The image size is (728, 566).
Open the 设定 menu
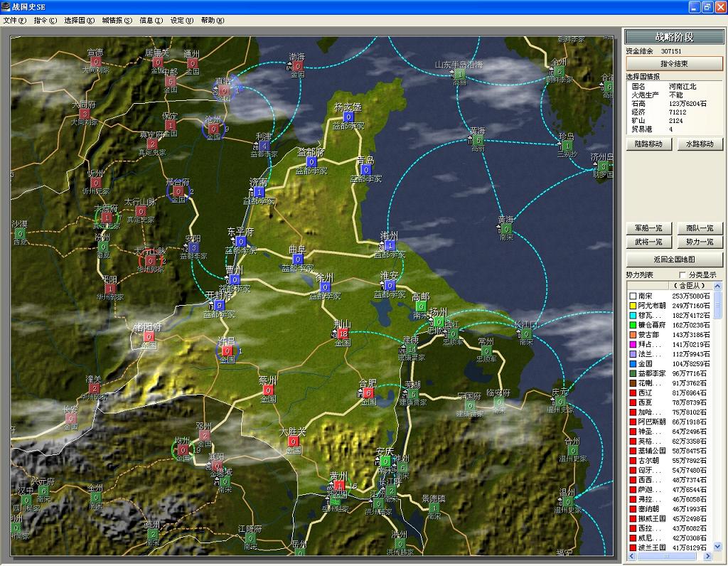[x=181, y=21]
